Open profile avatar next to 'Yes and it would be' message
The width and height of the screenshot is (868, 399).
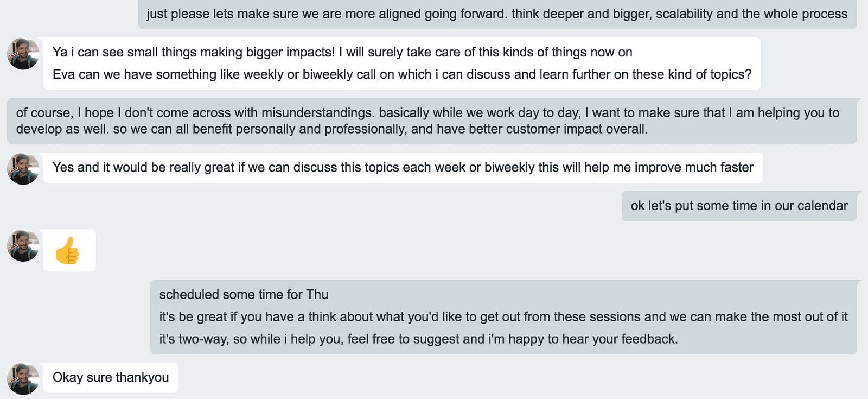point(23,169)
